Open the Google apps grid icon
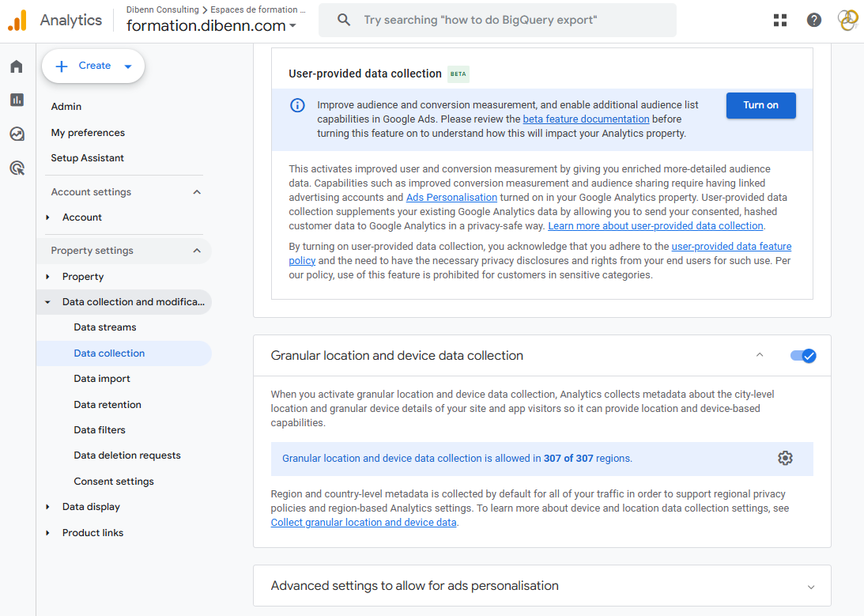864x616 pixels. pos(780,21)
